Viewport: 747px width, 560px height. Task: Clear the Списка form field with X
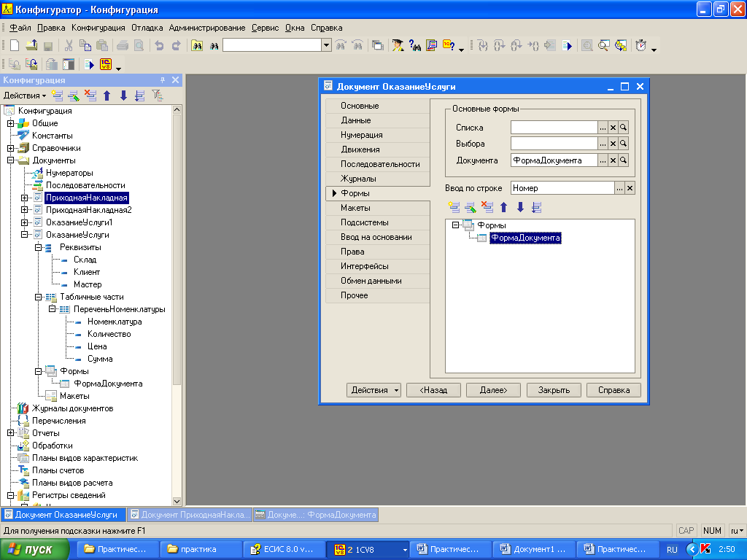[613, 128]
